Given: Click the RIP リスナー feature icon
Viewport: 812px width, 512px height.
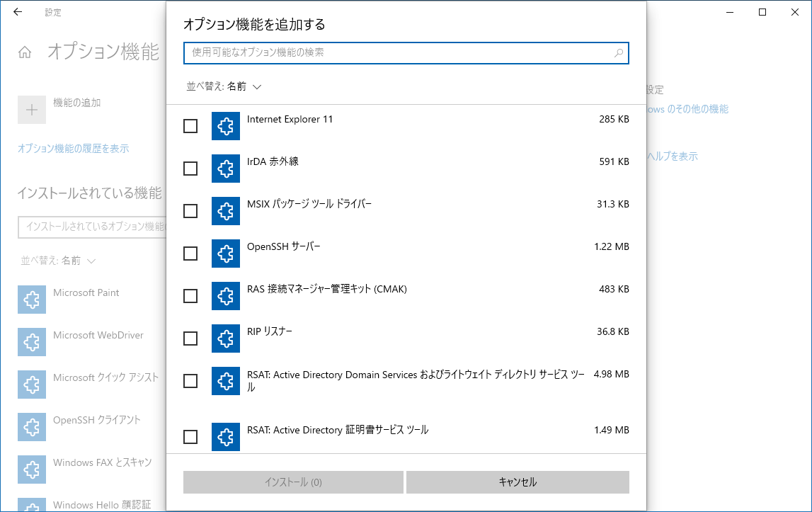Looking at the screenshot, I should 225,339.
